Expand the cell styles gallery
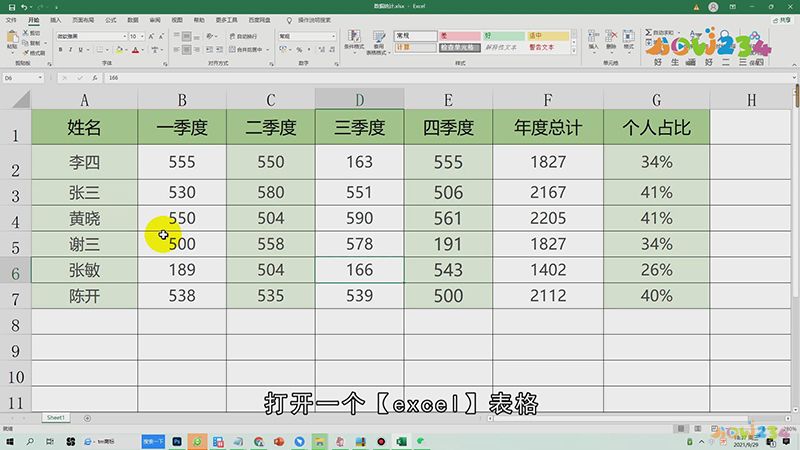This screenshot has width=800, height=450. point(574,51)
